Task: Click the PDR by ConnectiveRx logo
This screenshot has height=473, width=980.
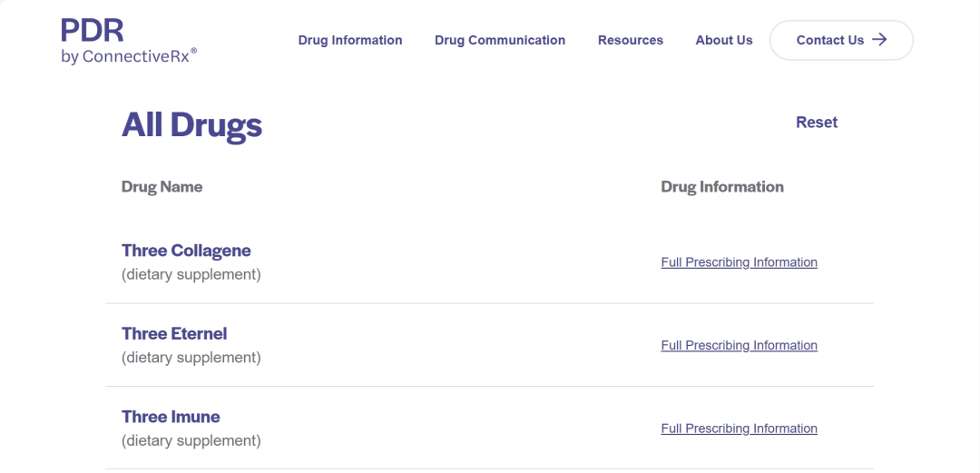Action: pos(129,41)
